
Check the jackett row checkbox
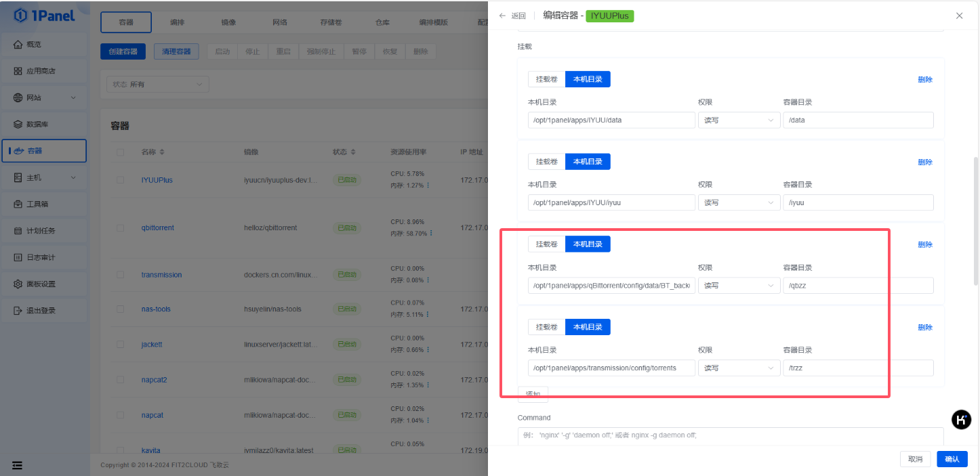pos(120,345)
